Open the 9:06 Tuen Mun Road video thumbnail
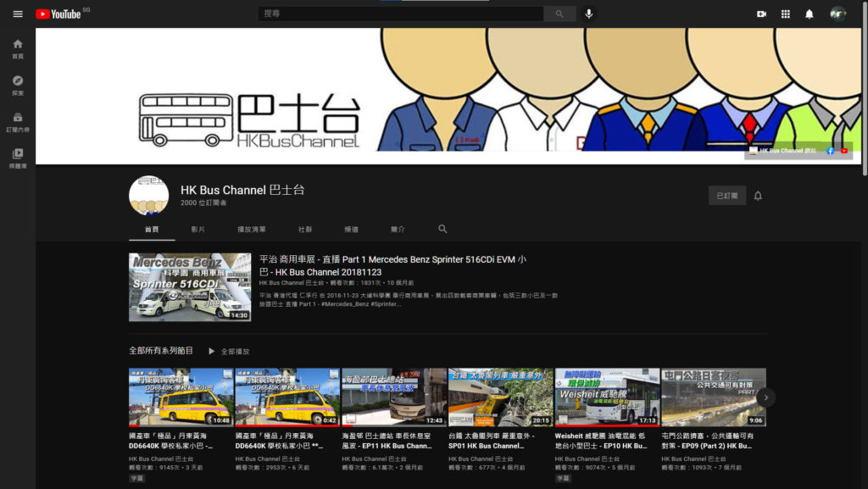Image resolution: width=868 pixels, height=489 pixels. (x=714, y=397)
